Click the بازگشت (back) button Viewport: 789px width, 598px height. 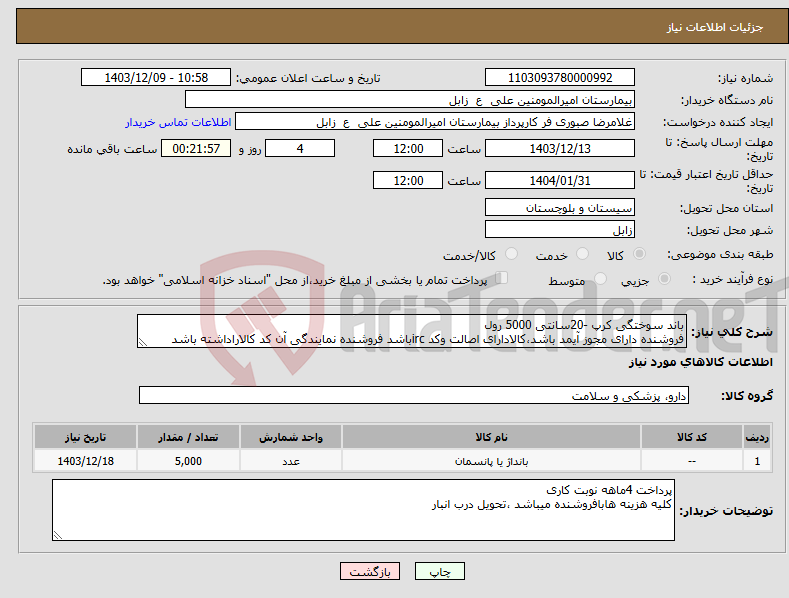click(x=370, y=571)
